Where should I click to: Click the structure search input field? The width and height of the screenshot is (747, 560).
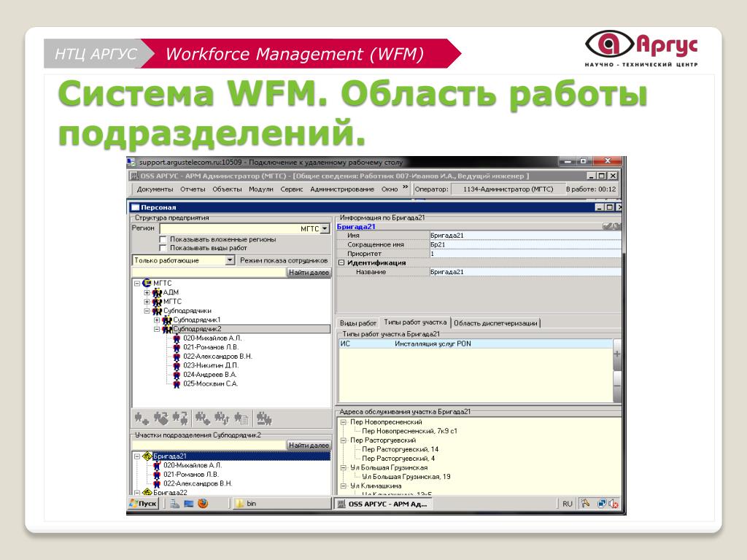(x=209, y=273)
